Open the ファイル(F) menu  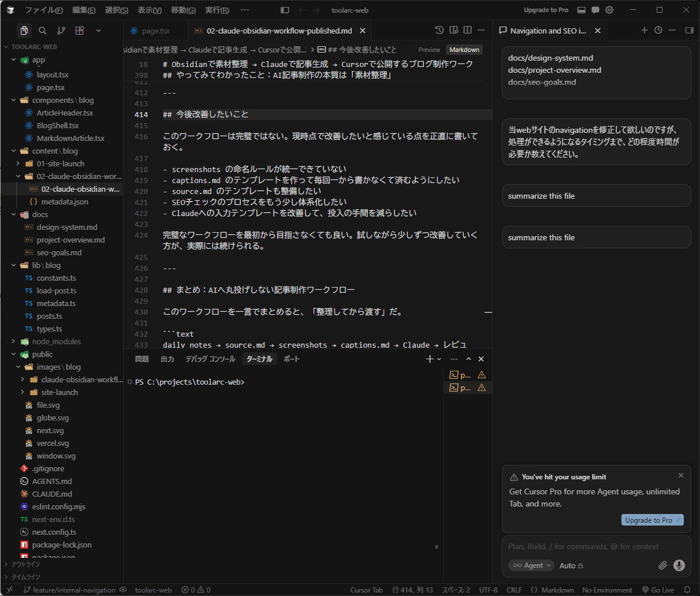click(44, 10)
